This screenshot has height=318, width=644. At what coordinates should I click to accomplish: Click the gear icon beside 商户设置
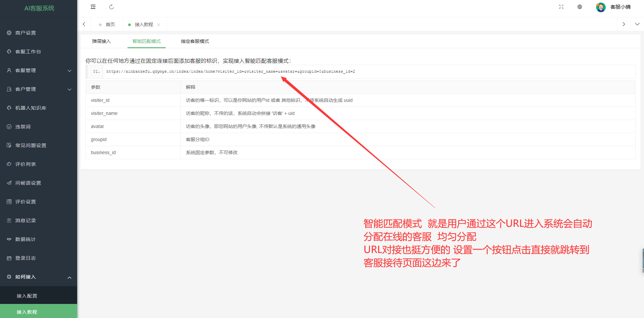coord(9,33)
